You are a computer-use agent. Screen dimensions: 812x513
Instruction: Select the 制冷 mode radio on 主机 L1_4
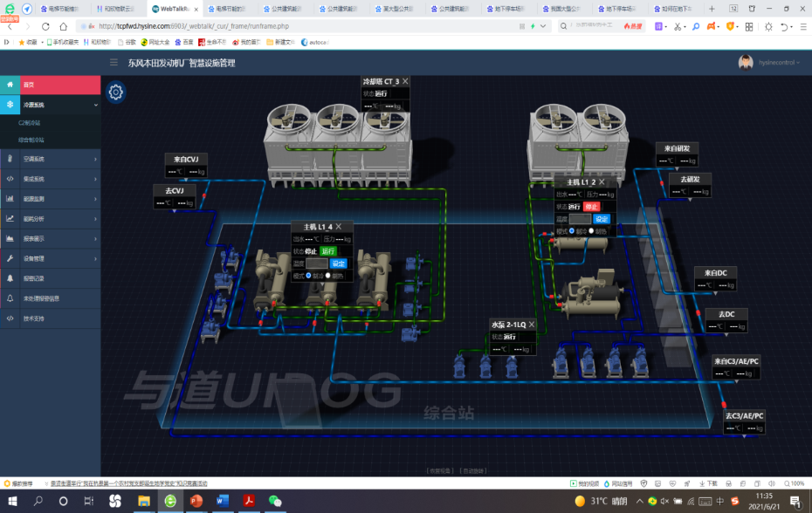coord(308,276)
